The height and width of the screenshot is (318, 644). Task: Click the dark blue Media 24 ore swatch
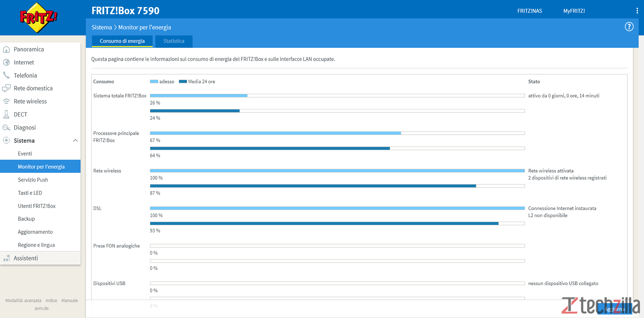click(x=183, y=81)
